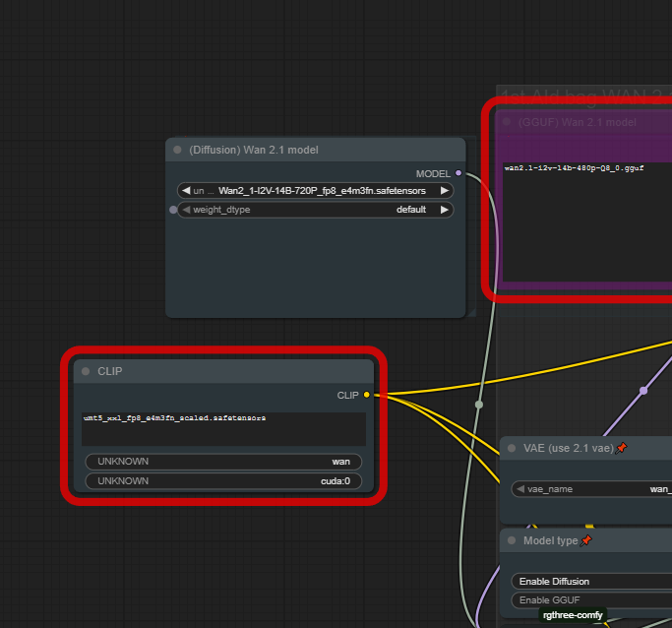
Task: Click the weight_dtype input connector dot
Action: click(173, 210)
